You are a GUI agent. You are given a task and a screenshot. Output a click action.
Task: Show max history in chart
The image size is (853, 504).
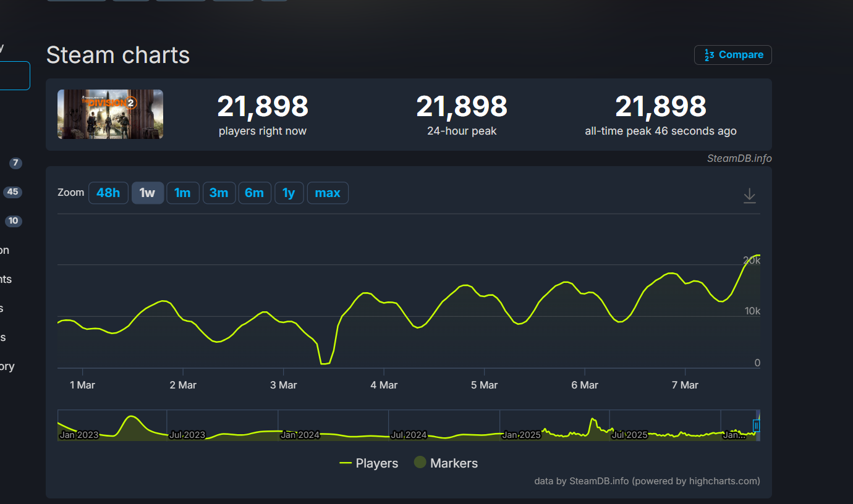click(328, 193)
